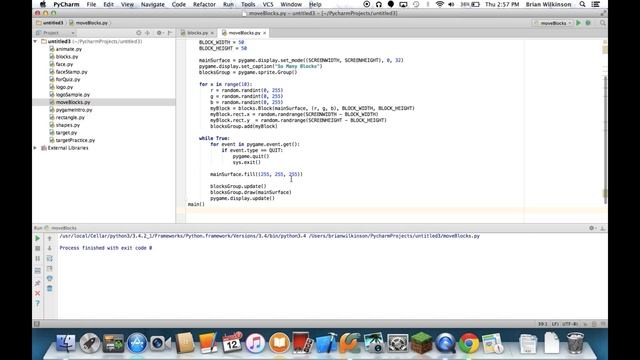Jump down the stack trace arrow

coord(50,248)
